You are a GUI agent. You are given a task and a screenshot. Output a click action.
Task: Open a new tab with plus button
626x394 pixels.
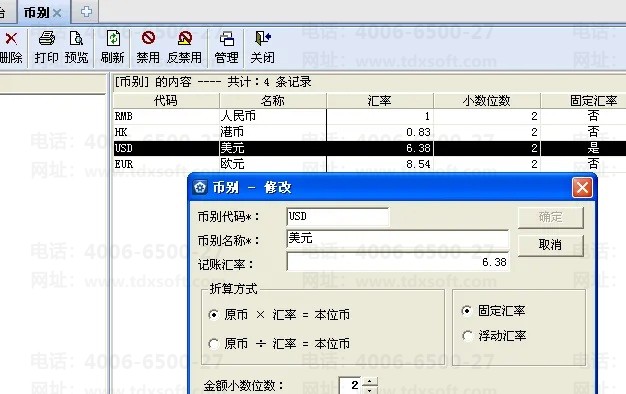pyautogui.click(x=85, y=12)
